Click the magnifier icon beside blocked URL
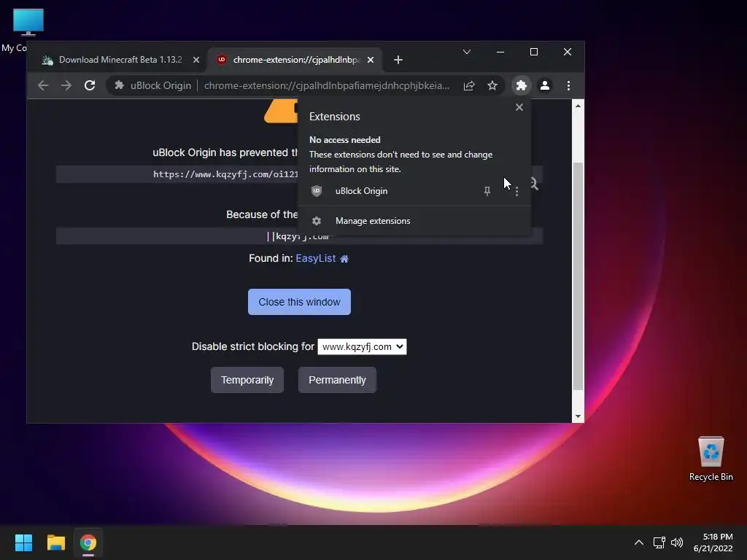Screen dimensions: 747x560 point(534,184)
